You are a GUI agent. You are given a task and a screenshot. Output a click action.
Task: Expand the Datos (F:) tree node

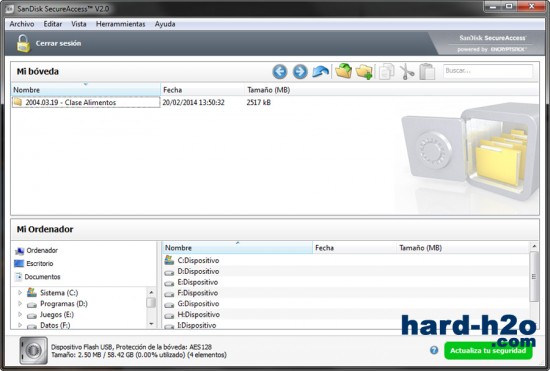(x=20, y=325)
